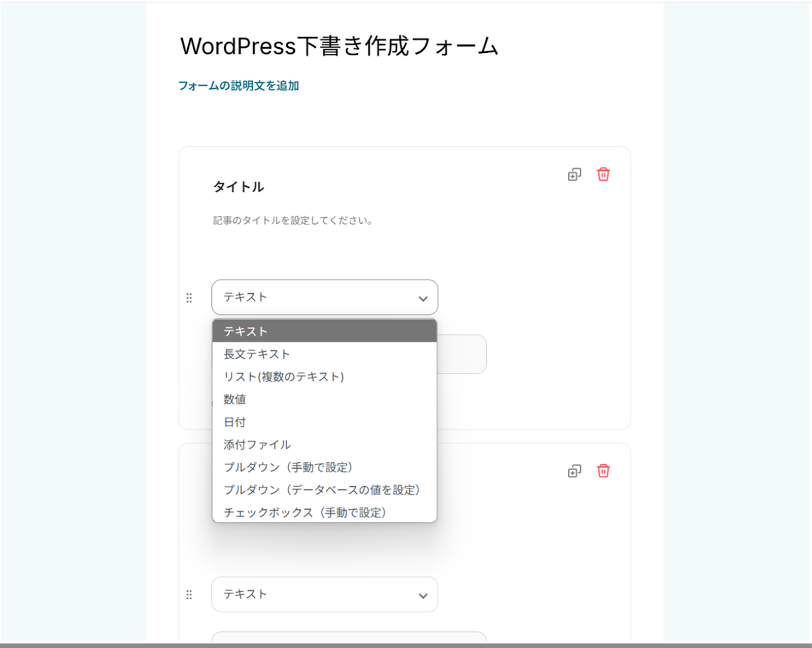Choose 日付 as field type
The image size is (812, 648).
pos(325,422)
